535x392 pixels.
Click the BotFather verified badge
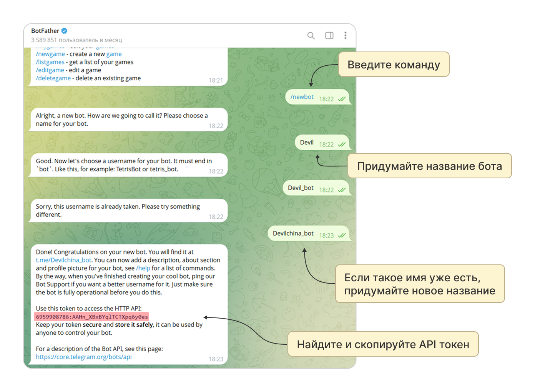[x=65, y=31]
